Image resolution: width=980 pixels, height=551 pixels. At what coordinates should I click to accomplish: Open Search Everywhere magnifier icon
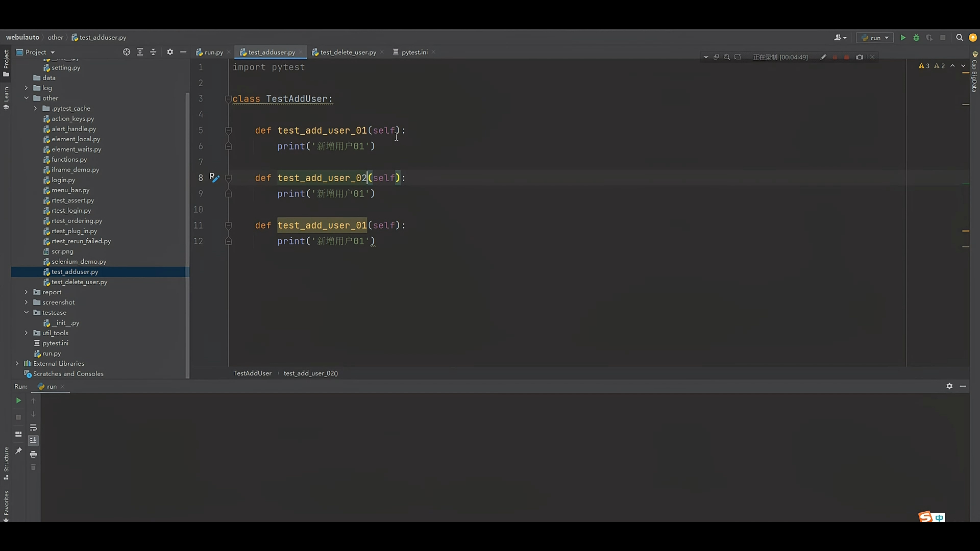click(x=960, y=38)
